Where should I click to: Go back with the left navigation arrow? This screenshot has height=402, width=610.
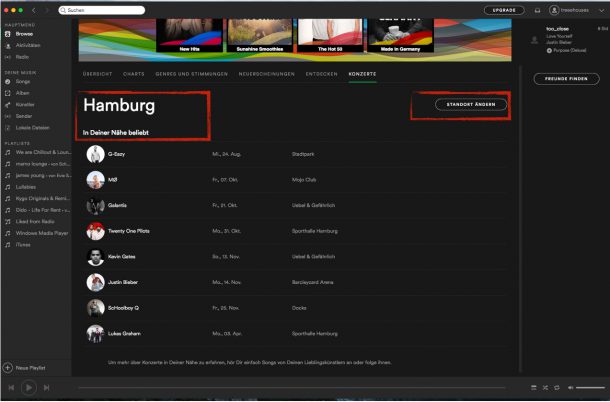[34, 10]
